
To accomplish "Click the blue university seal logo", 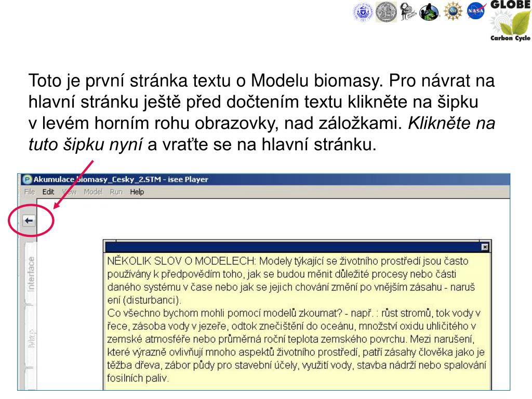I will pyautogui.click(x=363, y=12).
